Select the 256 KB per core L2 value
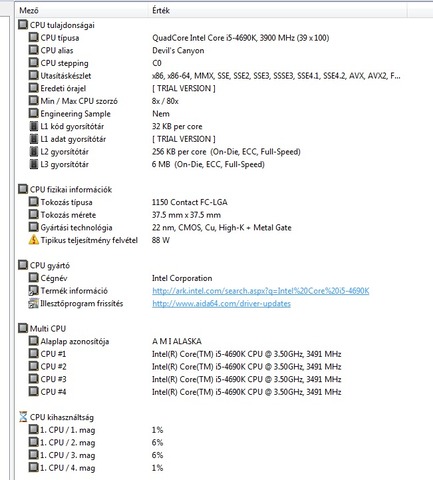This screenshot has height=480, width=433. (x=226, y=152)
